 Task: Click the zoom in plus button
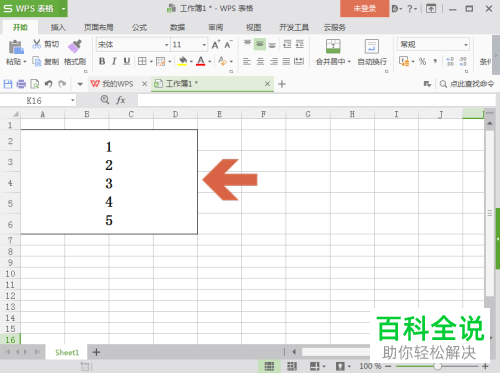[485, 366]
